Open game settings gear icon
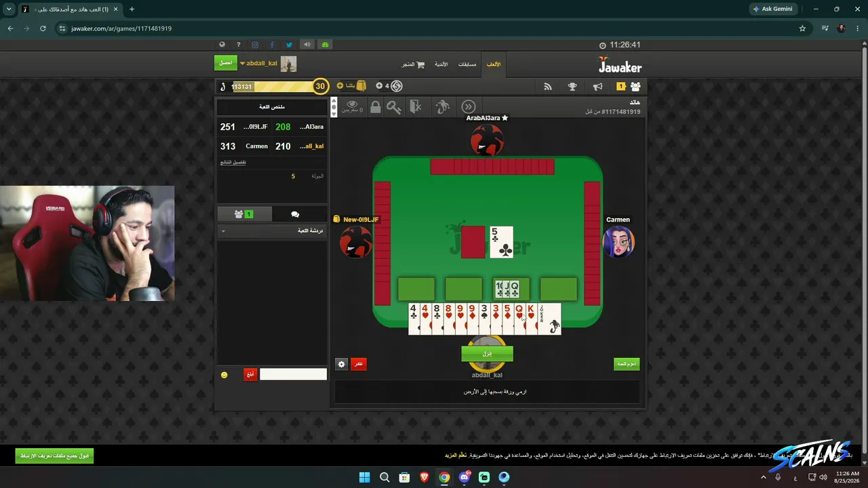This screenshot has width=868, height=488. point(341,364)
